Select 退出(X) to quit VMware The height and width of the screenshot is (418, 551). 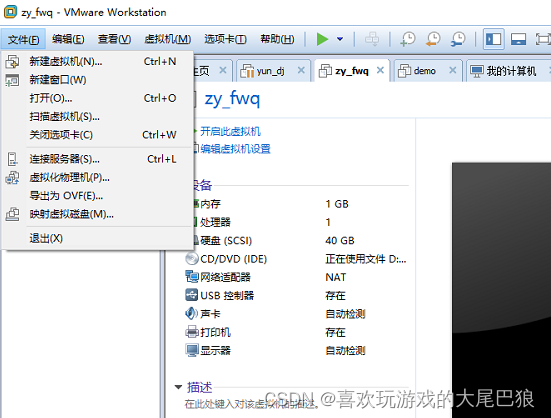[97, 239]
